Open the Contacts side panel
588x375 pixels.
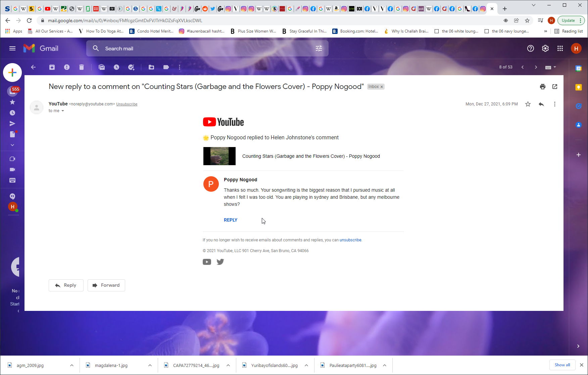tap(579, 125)
